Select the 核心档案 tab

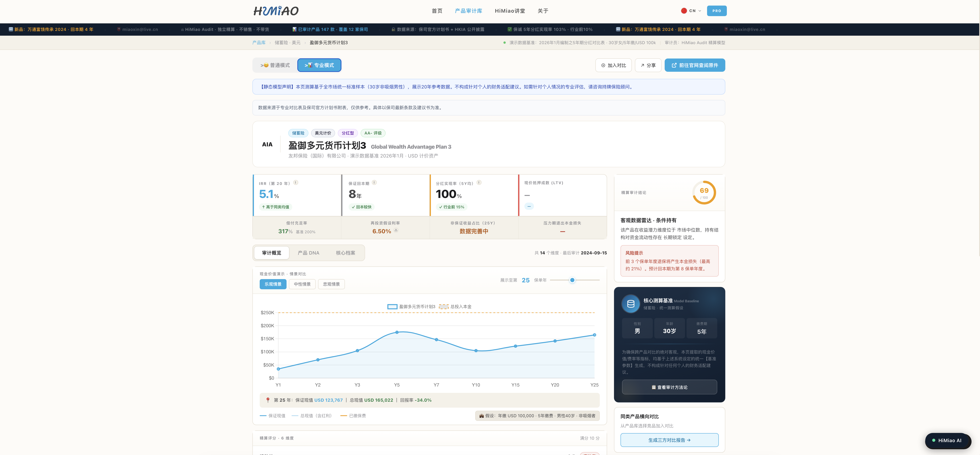click(345, 253)
